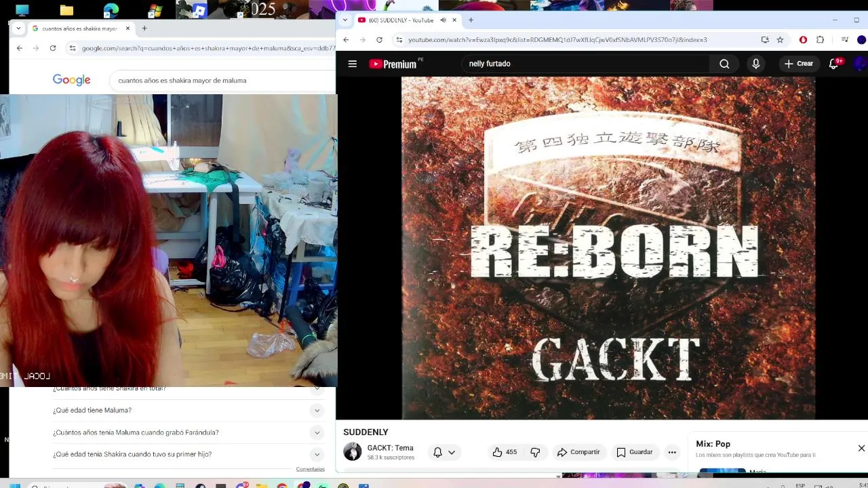Open the red ad-blocker extension icon
868x488 pixels.
coord(803,40)
